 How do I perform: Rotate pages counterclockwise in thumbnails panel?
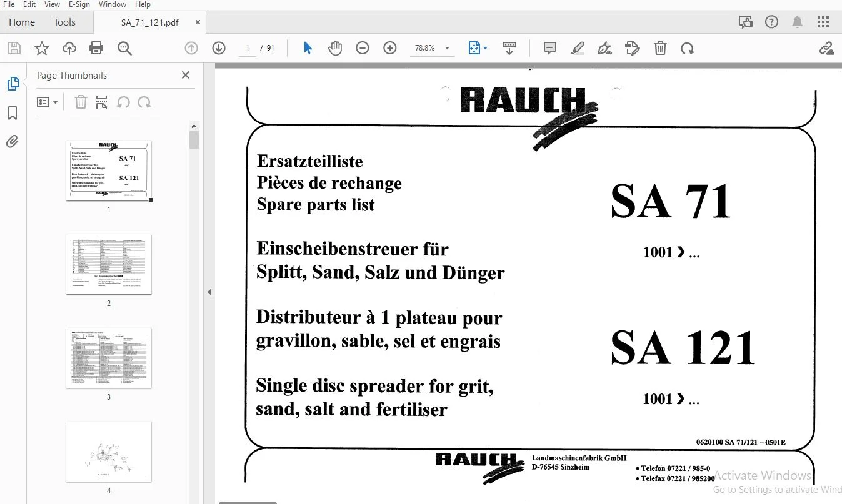click(x=123, y=102)
